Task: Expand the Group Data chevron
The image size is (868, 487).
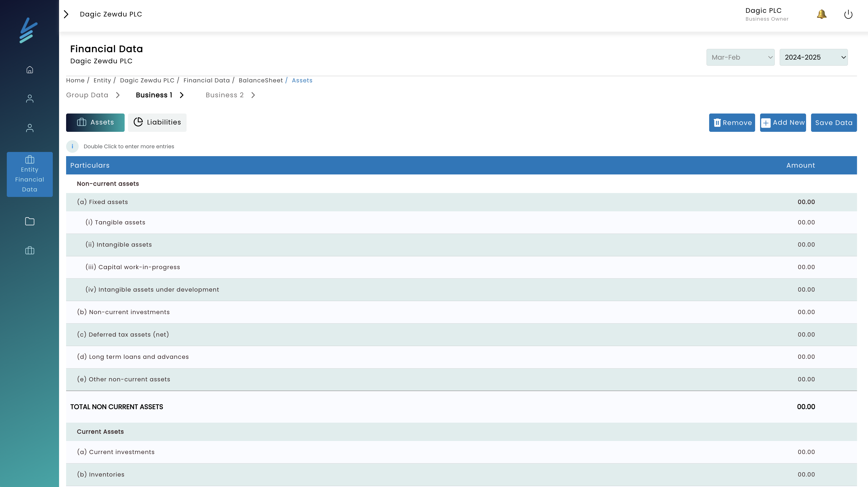Action: (x=118, y=95)
